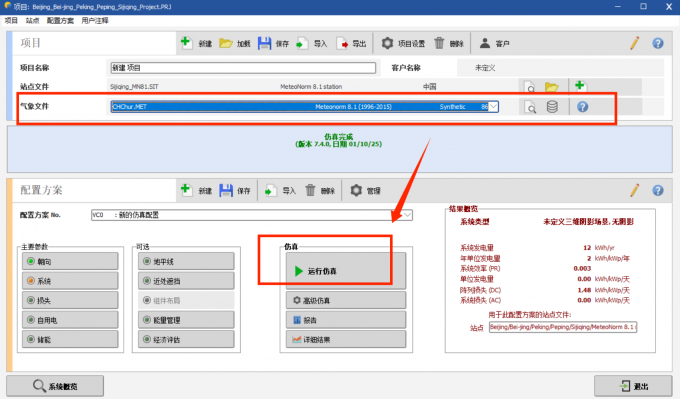Open the 地平线 horizon option
The image size is (680, 399).
[x=186, y=262]
